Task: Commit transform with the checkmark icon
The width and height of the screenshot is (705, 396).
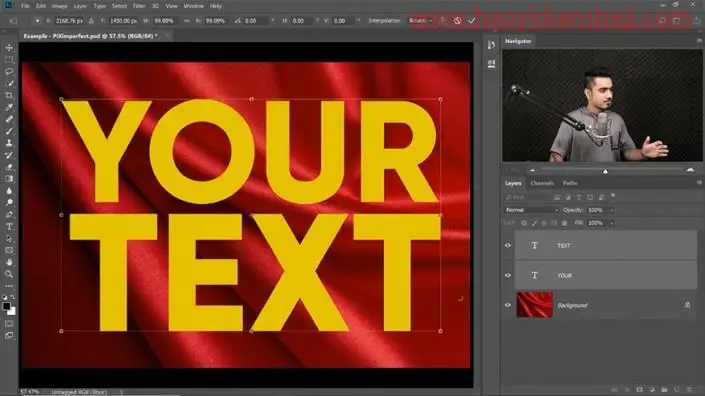Action: point(472,21)
